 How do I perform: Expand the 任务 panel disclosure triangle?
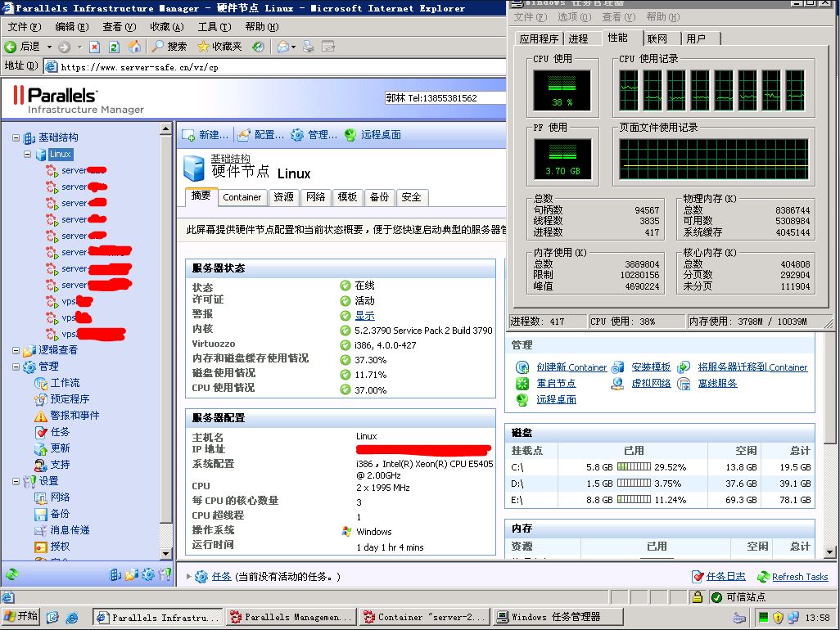click(188, 577)
